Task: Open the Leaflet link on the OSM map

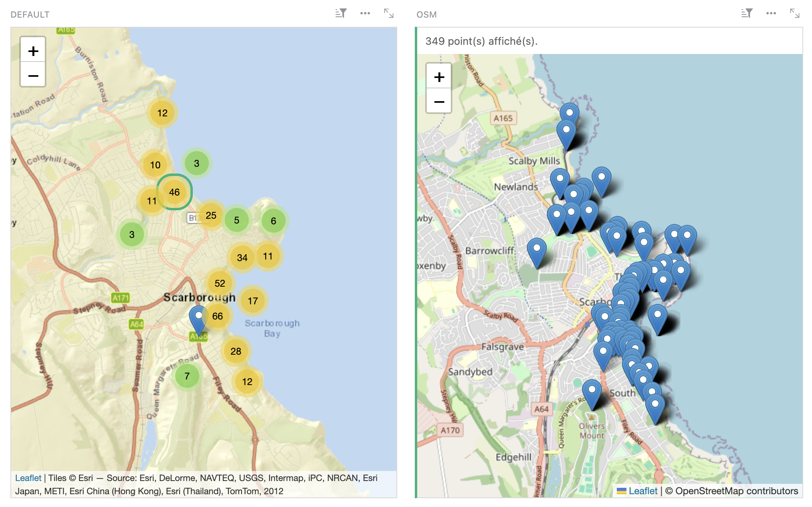Action: [643, 491]
